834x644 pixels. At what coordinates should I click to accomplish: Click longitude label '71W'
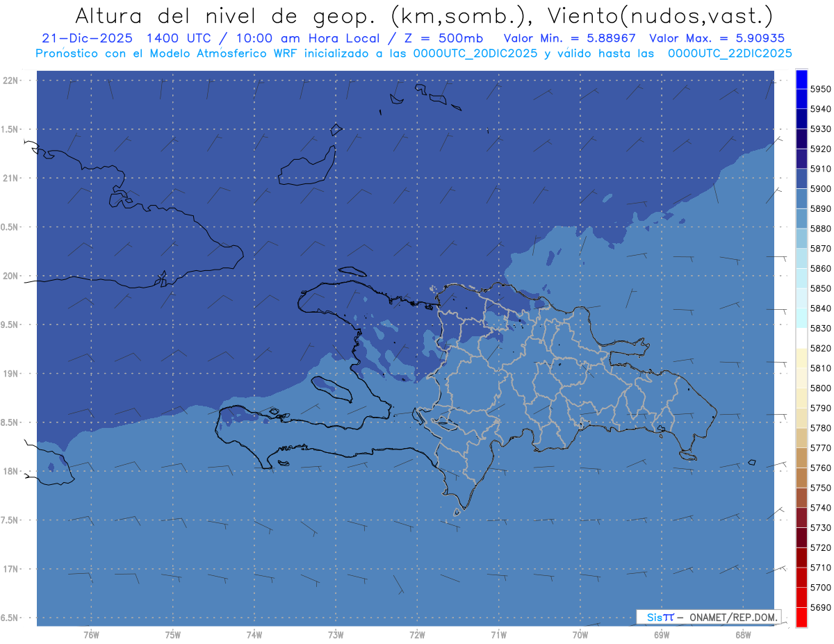tap(498, 635)
